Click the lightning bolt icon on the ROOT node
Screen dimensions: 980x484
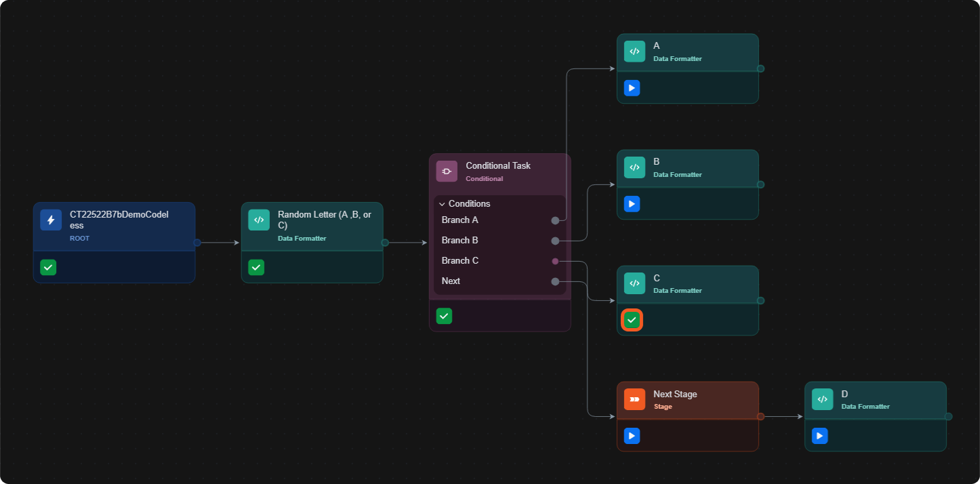pyautogui.click(x=51, y=220)
